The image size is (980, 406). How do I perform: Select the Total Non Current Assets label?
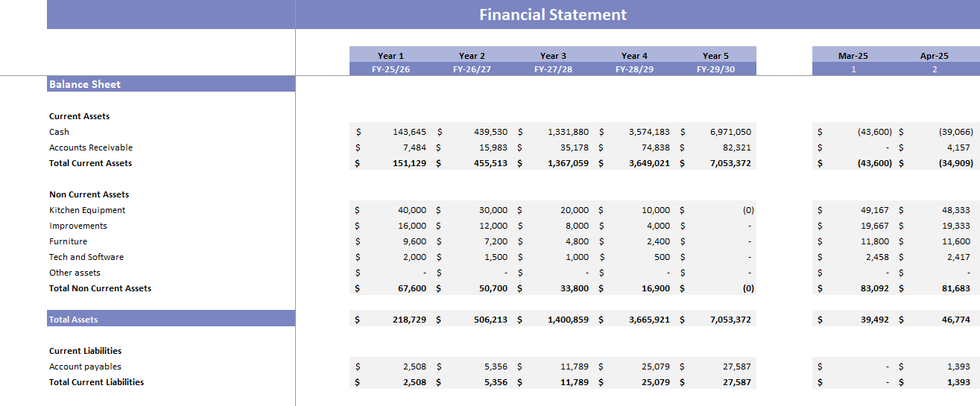100,288
